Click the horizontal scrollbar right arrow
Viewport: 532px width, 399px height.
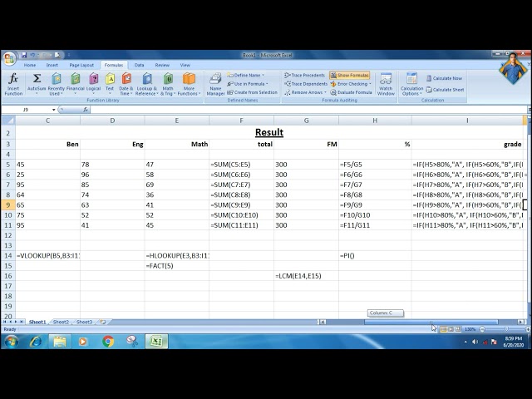521,322
